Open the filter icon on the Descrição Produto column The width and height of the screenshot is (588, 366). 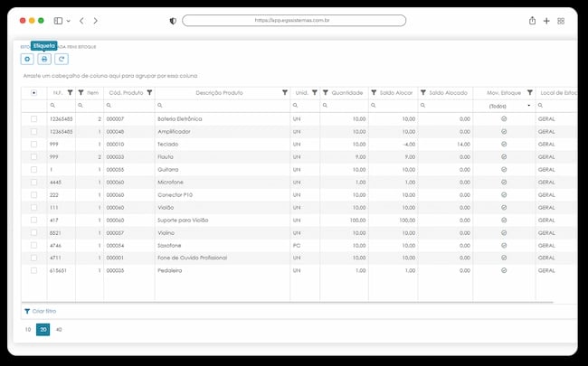(285, 92)
